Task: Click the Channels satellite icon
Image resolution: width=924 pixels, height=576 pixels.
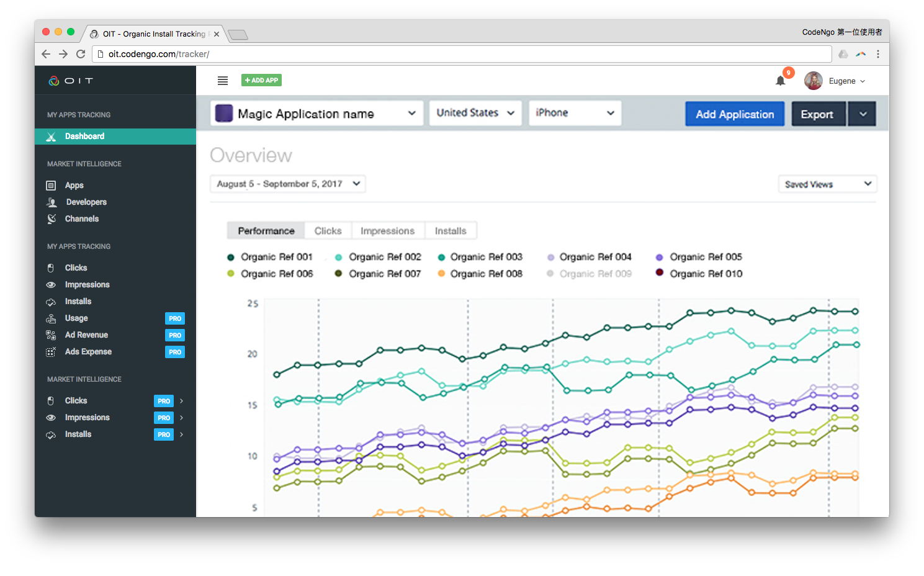Action: (x=52, y=219)
